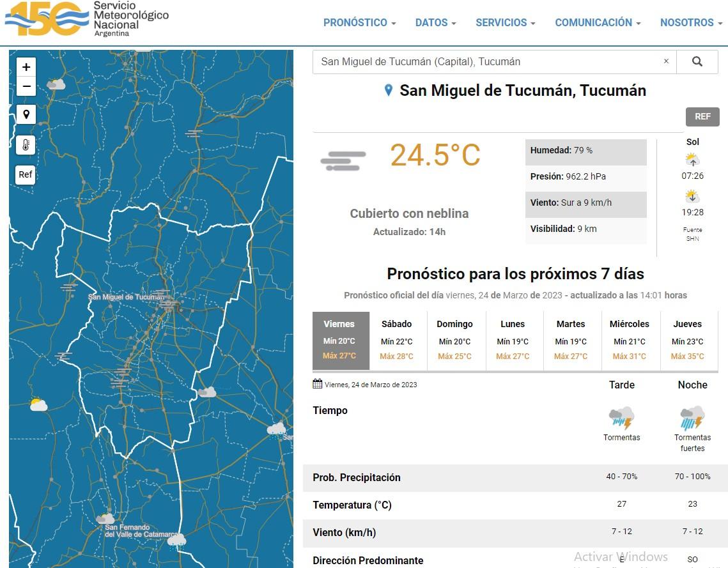Zoom in on the map
This screenshot has height=568, width=728.
pos(26,67)
